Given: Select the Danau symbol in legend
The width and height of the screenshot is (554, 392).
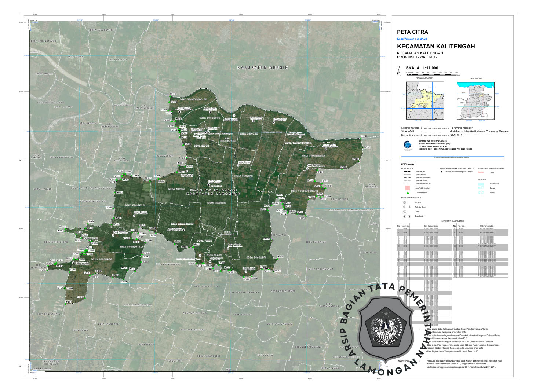Looking at the screenshot, I should click(x=481, y=193).
